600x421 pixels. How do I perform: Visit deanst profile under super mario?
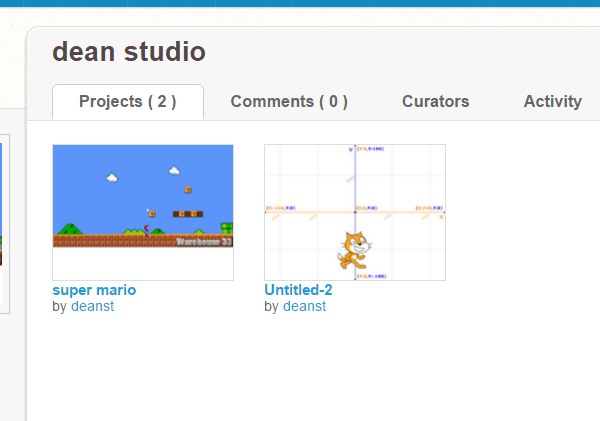93,306
